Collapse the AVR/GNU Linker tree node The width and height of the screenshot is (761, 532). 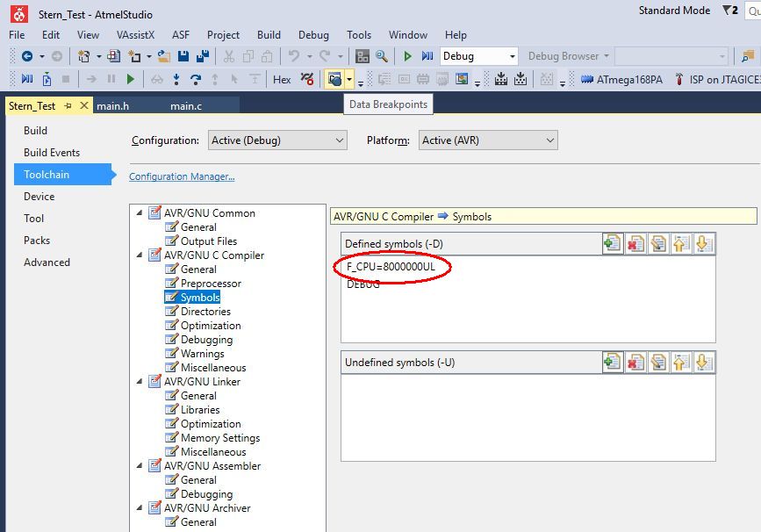pyautogui.click(x=140, y=382)
